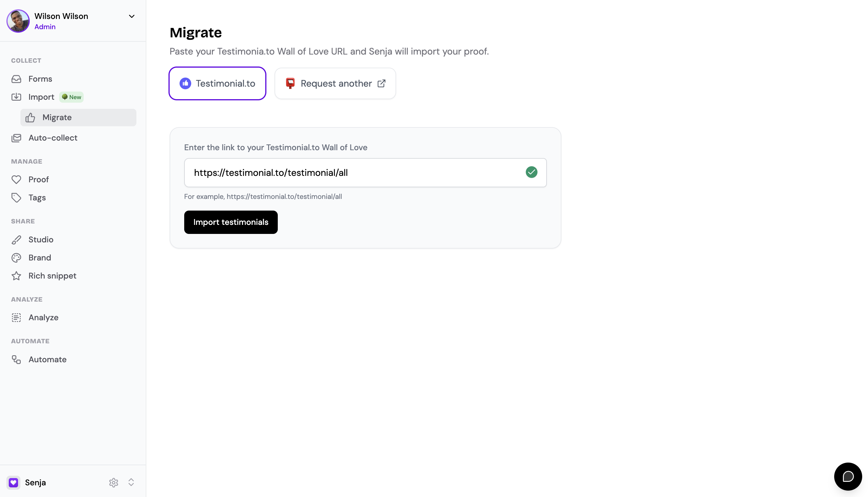This screenshot has height=497, width=868.
Task: Click the New badge beside Import
Action: coord(71,97)
